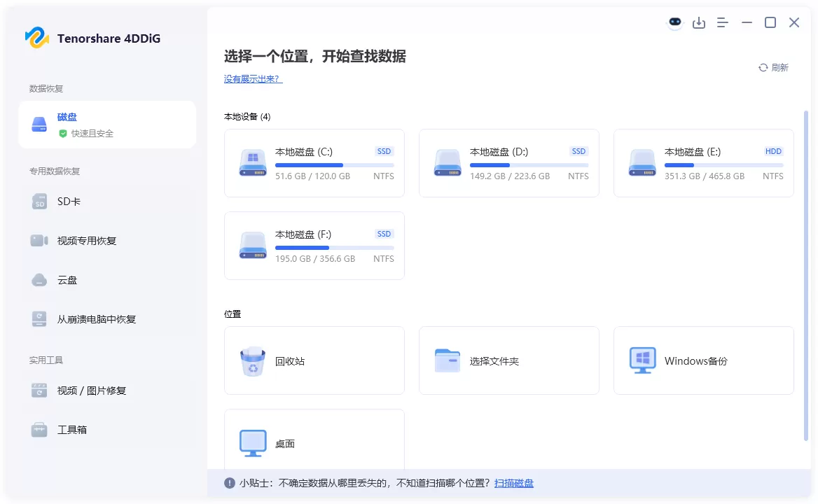Viewport: 818px width, 504px height.
Task: Click the AI assistant icon in title bar
Action: [x=674, y=22]
